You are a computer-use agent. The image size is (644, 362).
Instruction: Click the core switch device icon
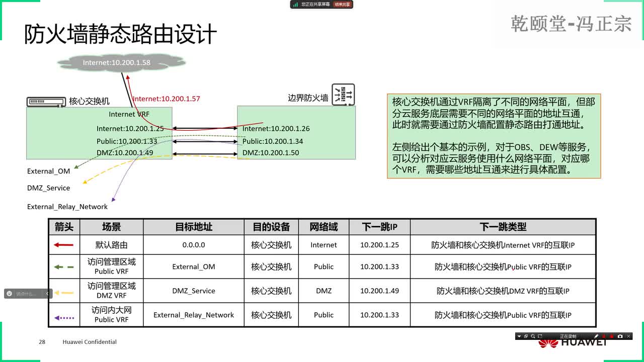(46, 102)
